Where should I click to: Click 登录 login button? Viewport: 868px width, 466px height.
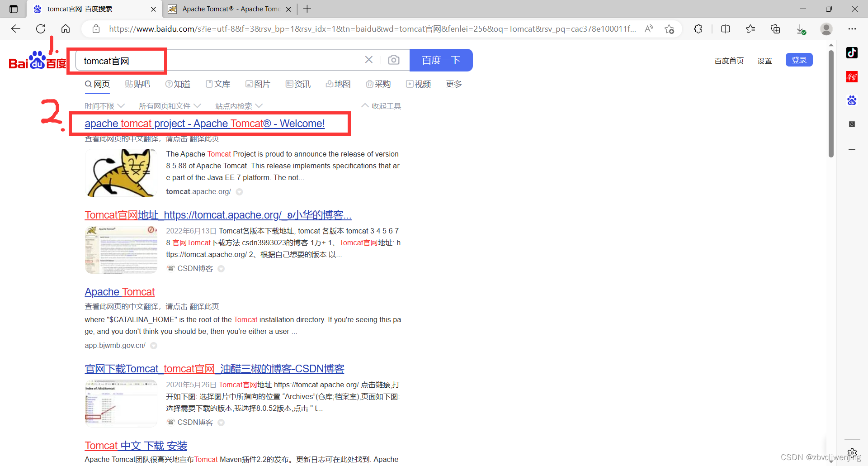[x=799, y=60]
